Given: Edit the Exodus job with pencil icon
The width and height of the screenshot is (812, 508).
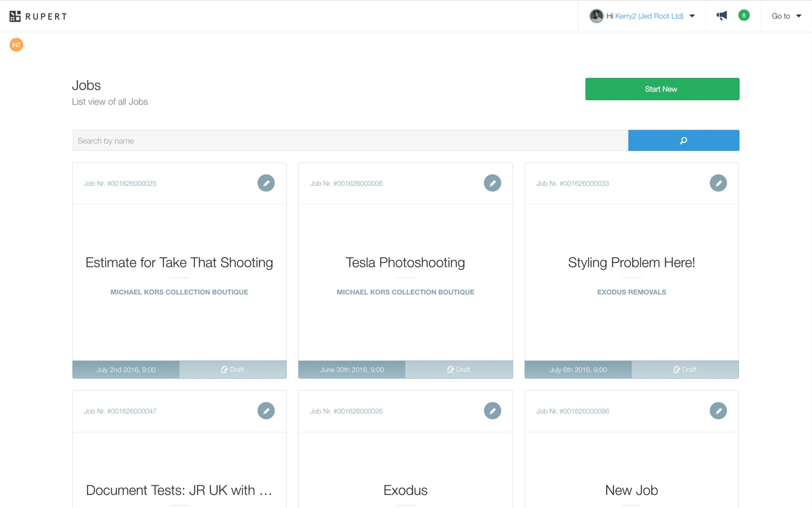Looking at the screenshot, I should click(492, 411).
